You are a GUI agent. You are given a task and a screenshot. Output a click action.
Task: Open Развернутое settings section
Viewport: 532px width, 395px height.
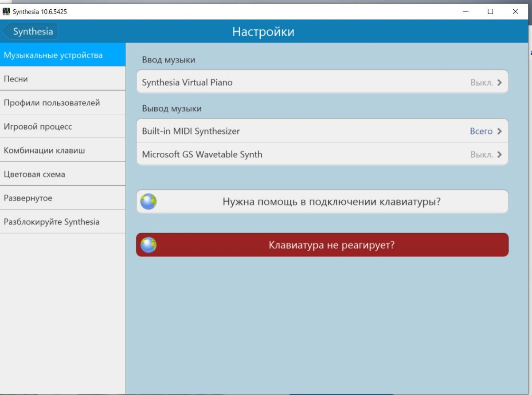pos(63,198)
